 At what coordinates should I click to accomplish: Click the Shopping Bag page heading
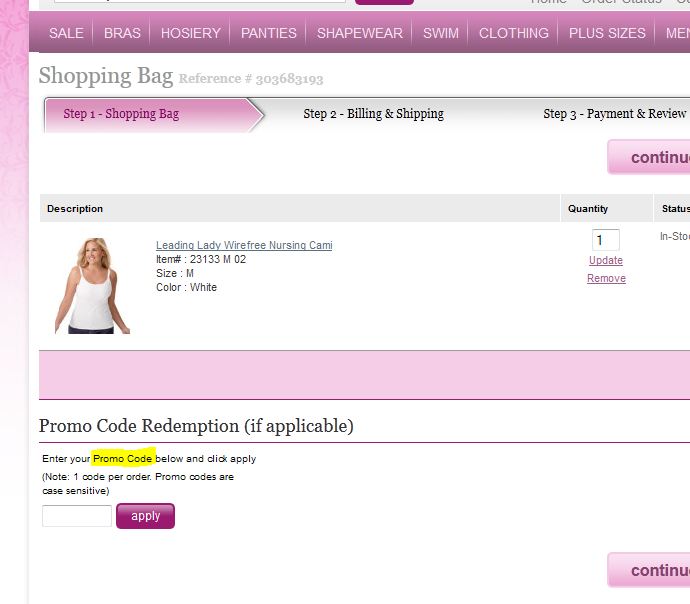coord(106,76)
